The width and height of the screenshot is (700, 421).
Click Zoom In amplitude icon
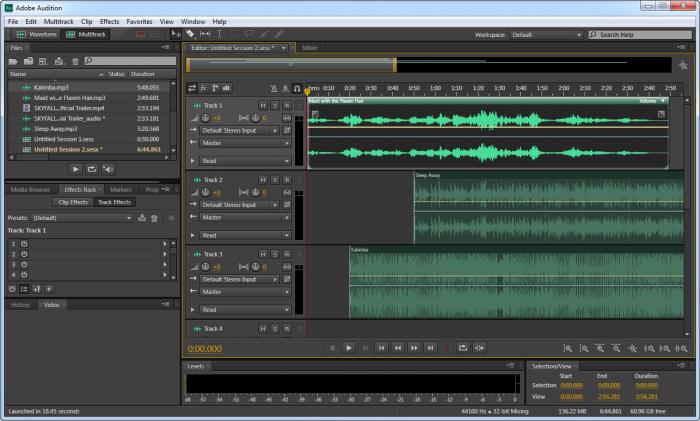[567, 348]
